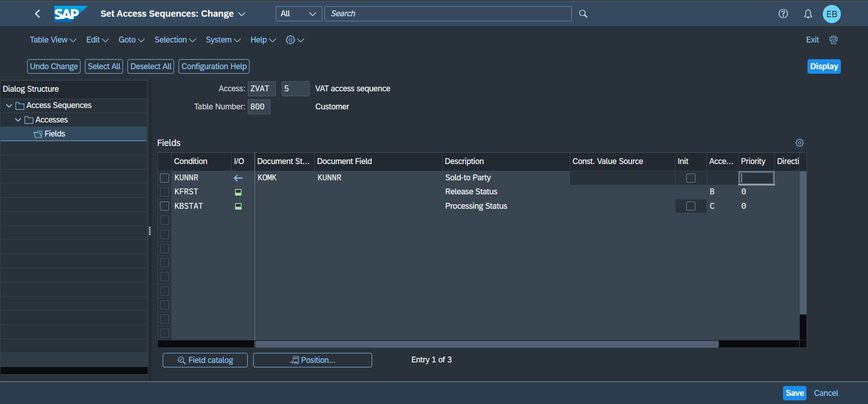Viewport: 868px width, 404px height.
Task: Expand the title dropdown chevron
Action: 242,14
